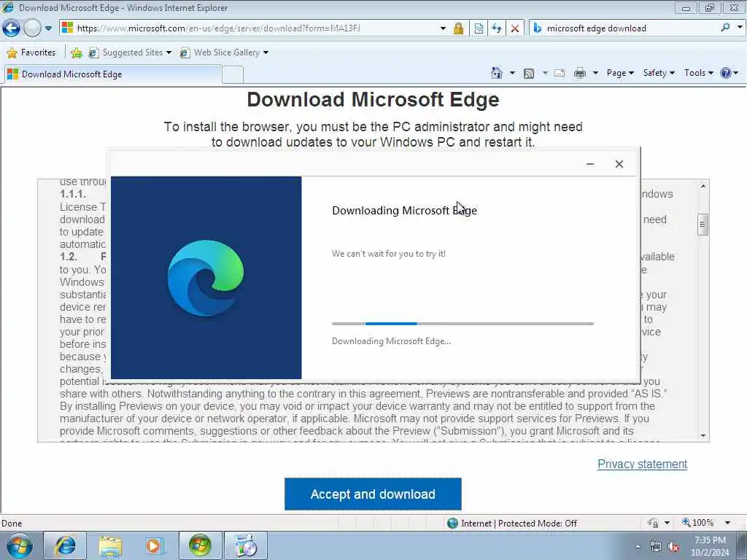Open recent pages dropdown arrow beside Forward

48,28
